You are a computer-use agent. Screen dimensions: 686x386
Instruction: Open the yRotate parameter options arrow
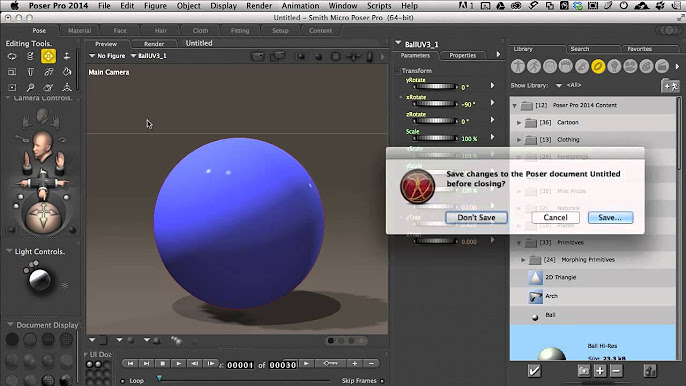492,86
